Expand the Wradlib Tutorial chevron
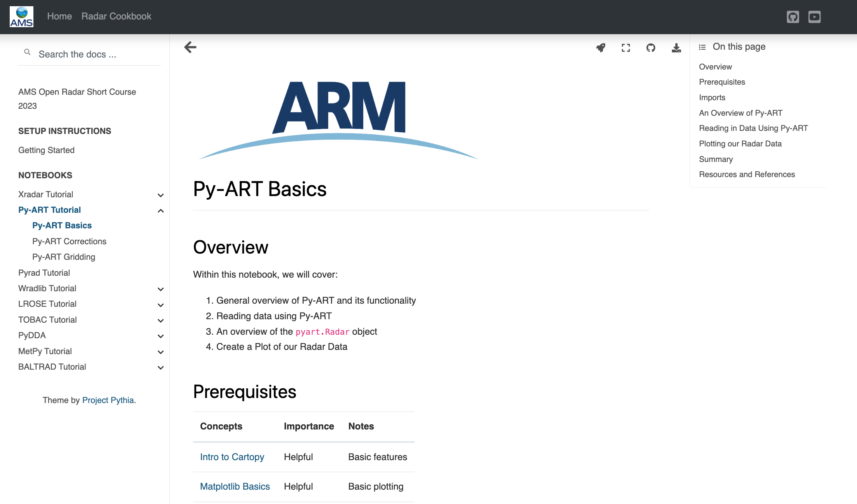Image resolution: width=857 pixels, height=504 pixels. pos(160,289)
